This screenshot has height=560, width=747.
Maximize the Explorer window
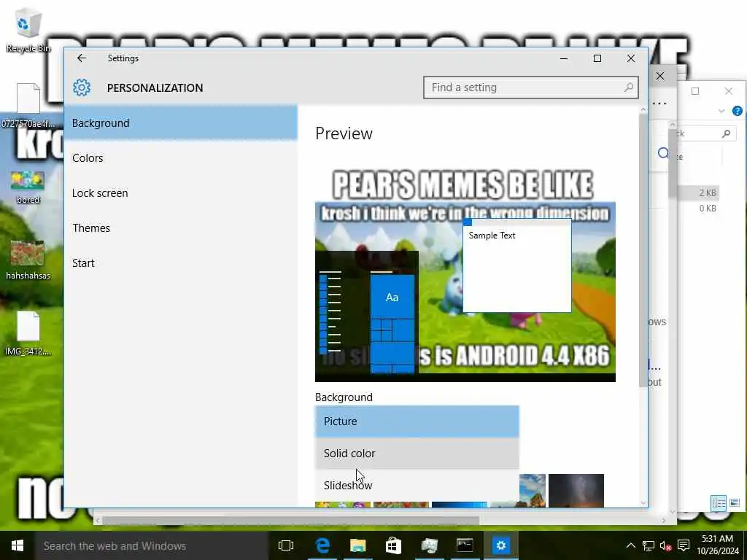point(695,91)
